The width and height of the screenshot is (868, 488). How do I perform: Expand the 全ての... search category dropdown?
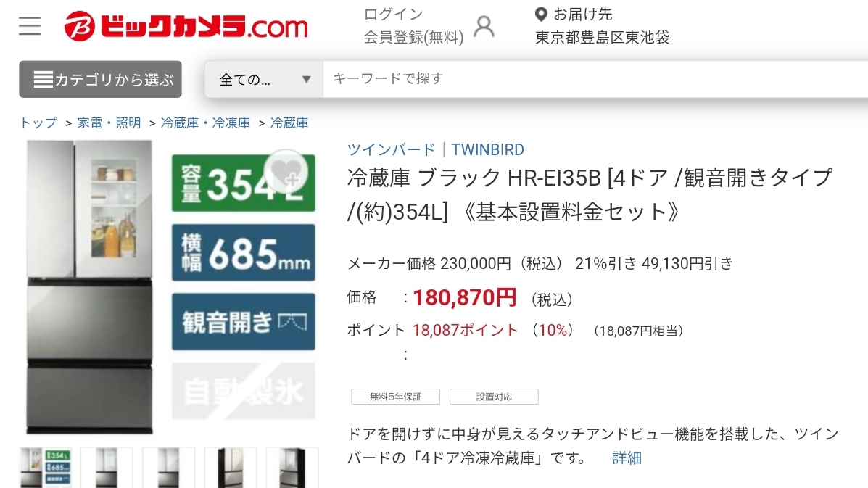click(263, 79)
